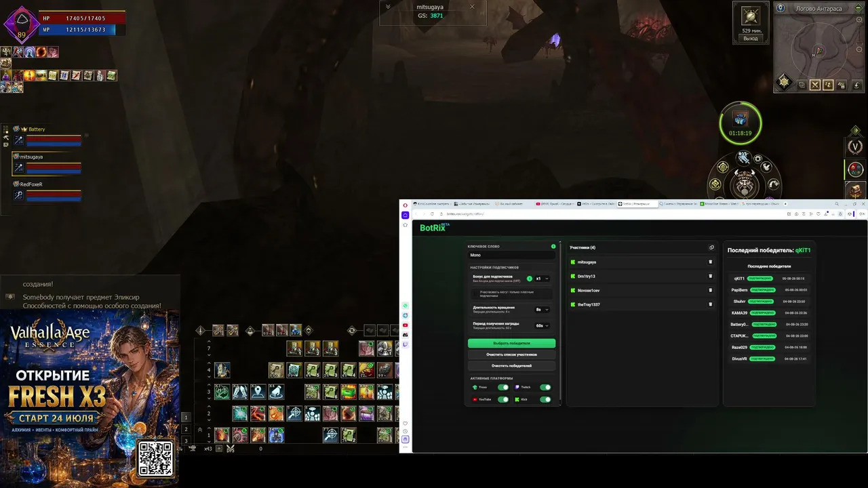This screenshot has width=868, height=488.
Task: Click the subscriber bonus info icon
Action: click(530, 279)
